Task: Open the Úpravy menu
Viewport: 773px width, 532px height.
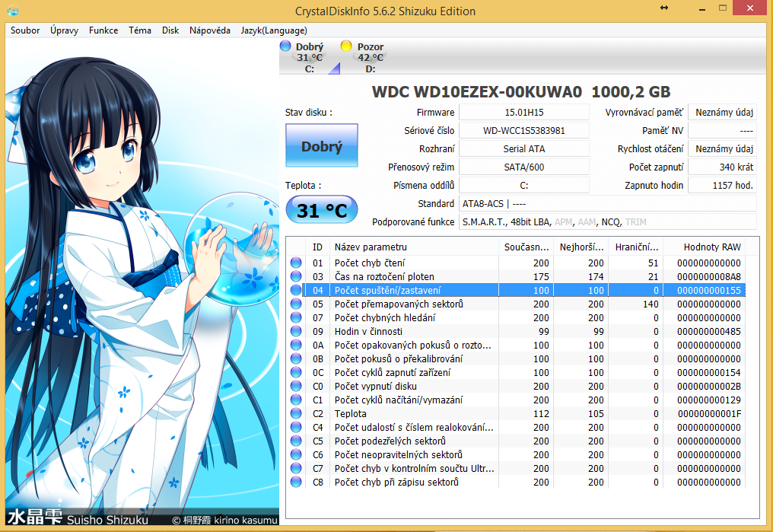Action: [64, 30]
